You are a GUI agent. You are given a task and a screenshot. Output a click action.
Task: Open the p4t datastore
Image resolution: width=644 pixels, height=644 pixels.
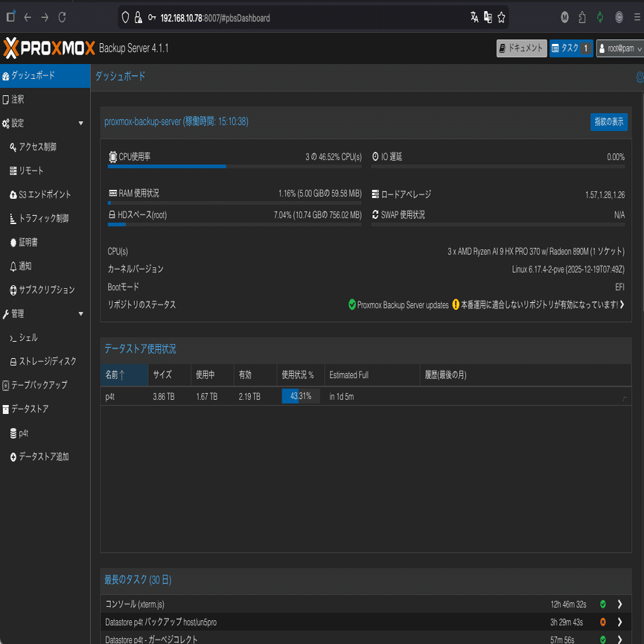[x=24, y=433]
